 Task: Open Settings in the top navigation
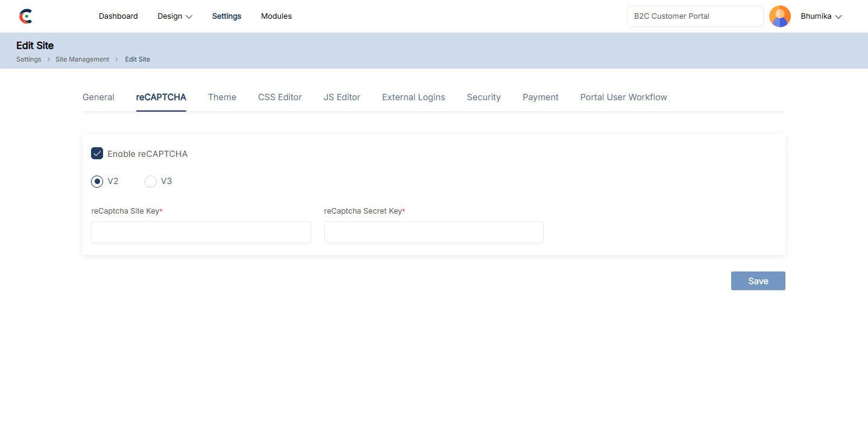click(227, 16)
